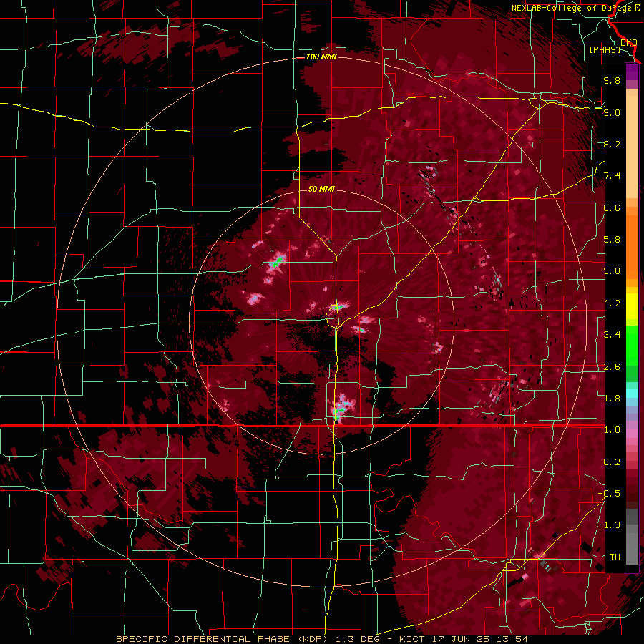The width and height of the screenshot is (644, 644).
Task: Click the green KDP core on the state border
Action: [x=338, y=413]
